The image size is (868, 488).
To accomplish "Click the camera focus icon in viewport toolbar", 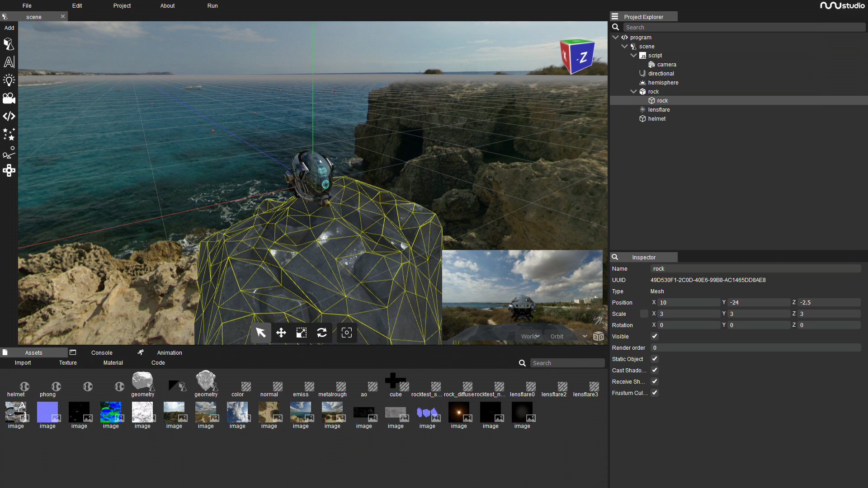I will [x=346, y=333].
